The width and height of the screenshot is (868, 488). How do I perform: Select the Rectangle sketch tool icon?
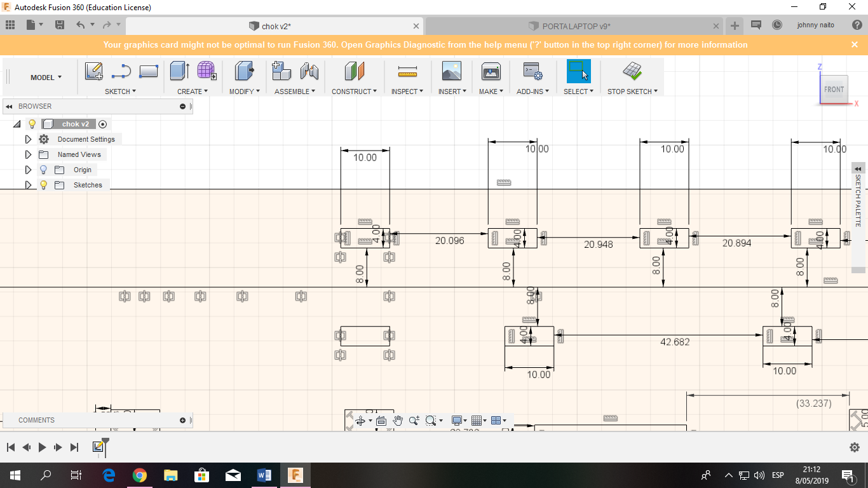(x=148, y=71)
